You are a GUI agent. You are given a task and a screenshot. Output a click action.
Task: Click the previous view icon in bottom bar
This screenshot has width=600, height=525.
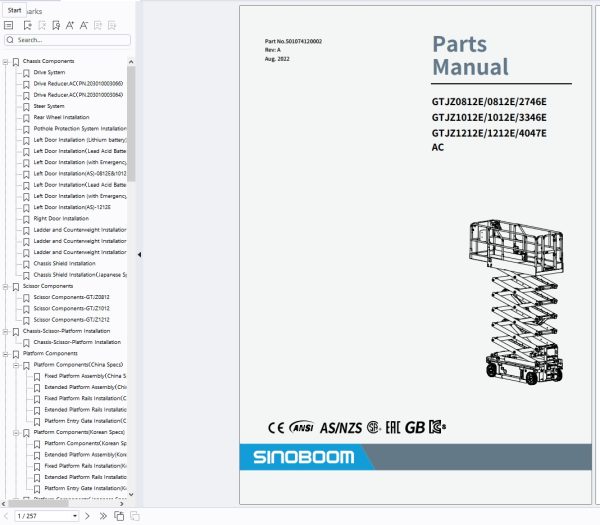pos(119,516)
